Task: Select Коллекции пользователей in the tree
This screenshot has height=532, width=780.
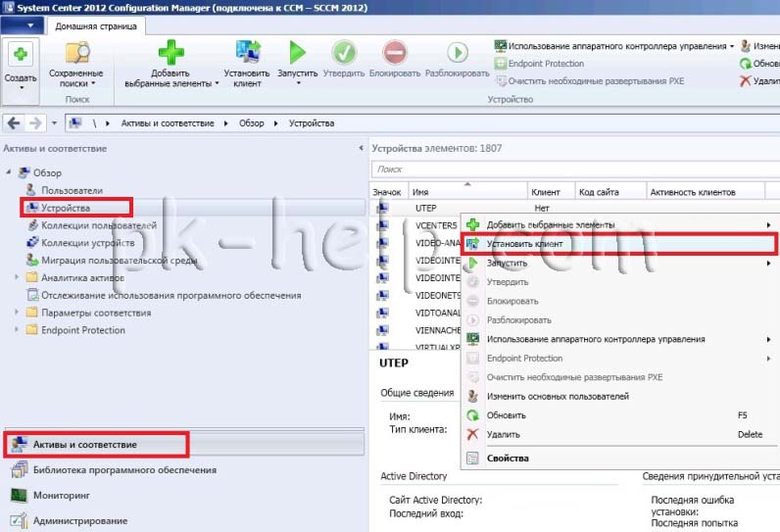Action: coord(99,225)
